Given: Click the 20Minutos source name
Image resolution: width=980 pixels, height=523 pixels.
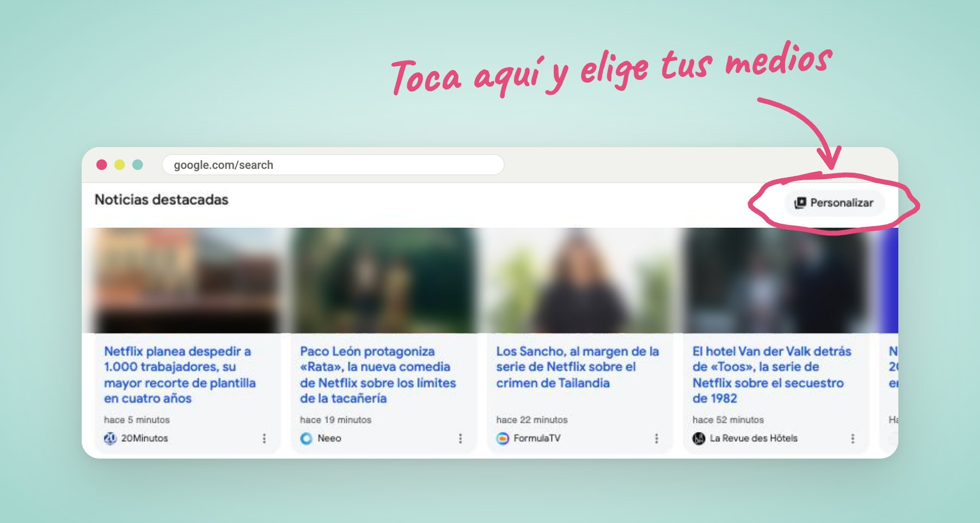Looking at the screenshot, I should click(144, 438).
